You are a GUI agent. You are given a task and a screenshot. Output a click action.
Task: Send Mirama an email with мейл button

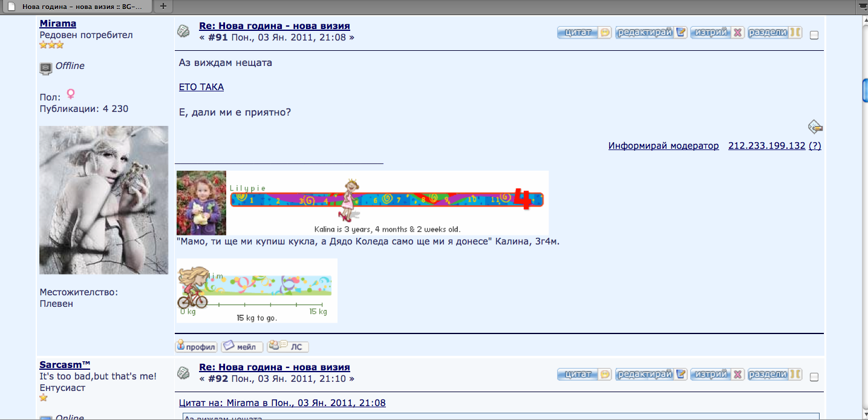click(x=242, y=347)
